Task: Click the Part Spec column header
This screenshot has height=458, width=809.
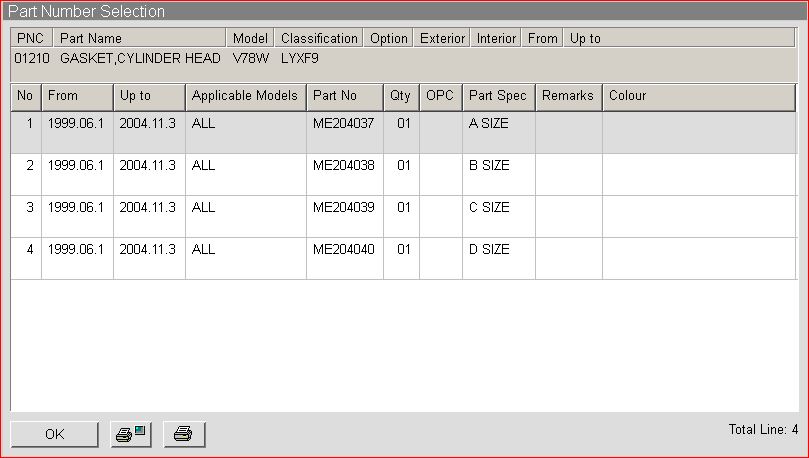Action: [x=498, y=96]
